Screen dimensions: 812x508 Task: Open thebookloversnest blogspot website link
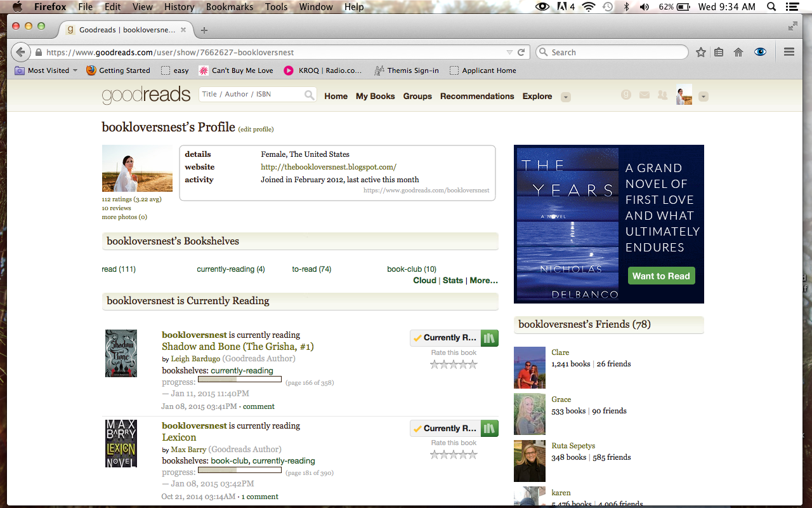coord(329,167)
